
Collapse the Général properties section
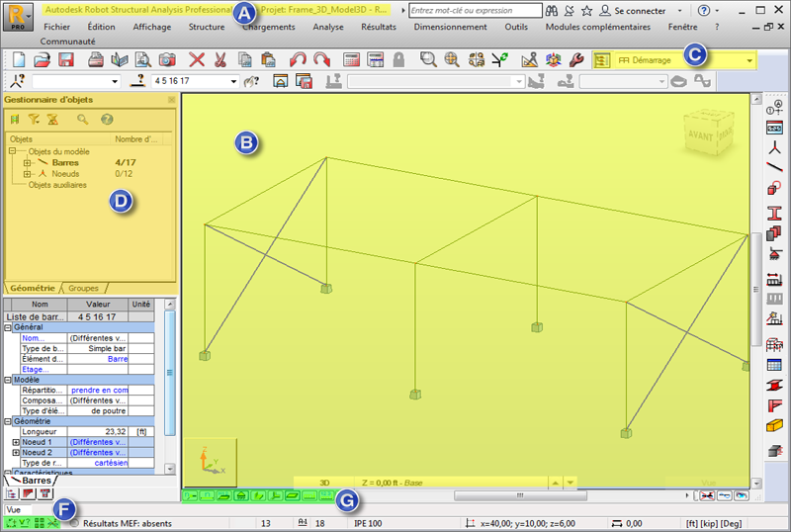[8, 327]
